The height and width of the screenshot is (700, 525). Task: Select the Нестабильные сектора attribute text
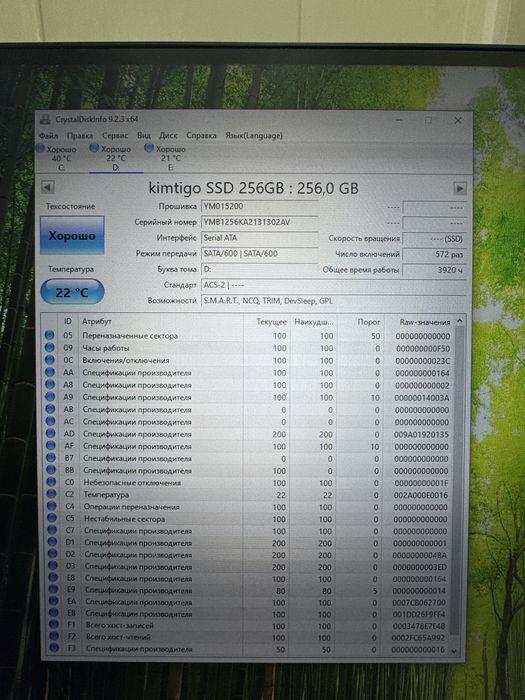click(125, 519)
